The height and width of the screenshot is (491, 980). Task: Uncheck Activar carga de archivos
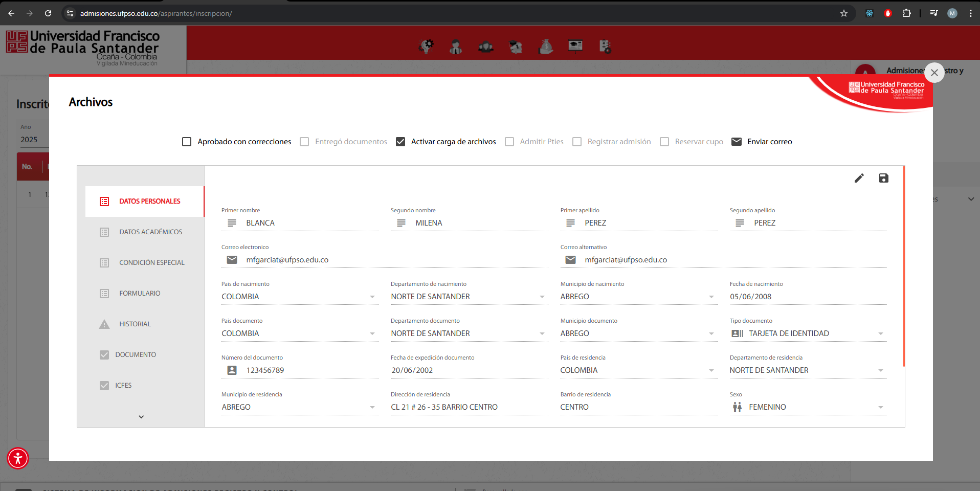[x=400, y=142]
